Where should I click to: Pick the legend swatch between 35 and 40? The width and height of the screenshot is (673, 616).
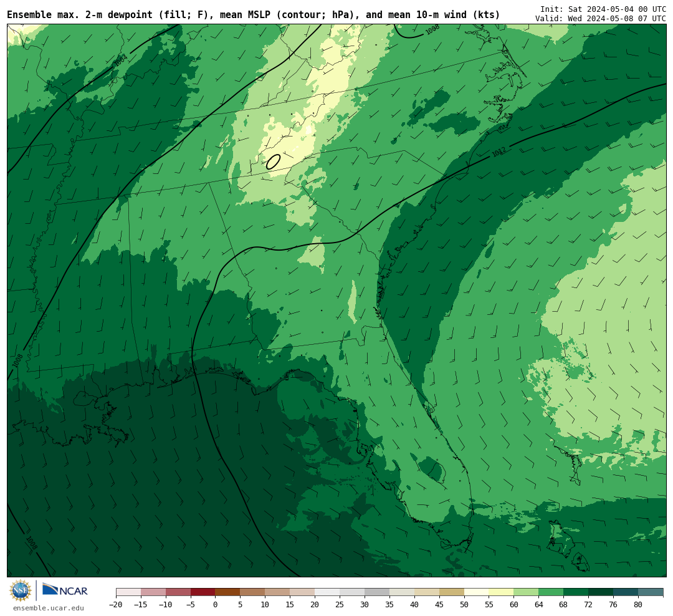[x=402, y=592]
